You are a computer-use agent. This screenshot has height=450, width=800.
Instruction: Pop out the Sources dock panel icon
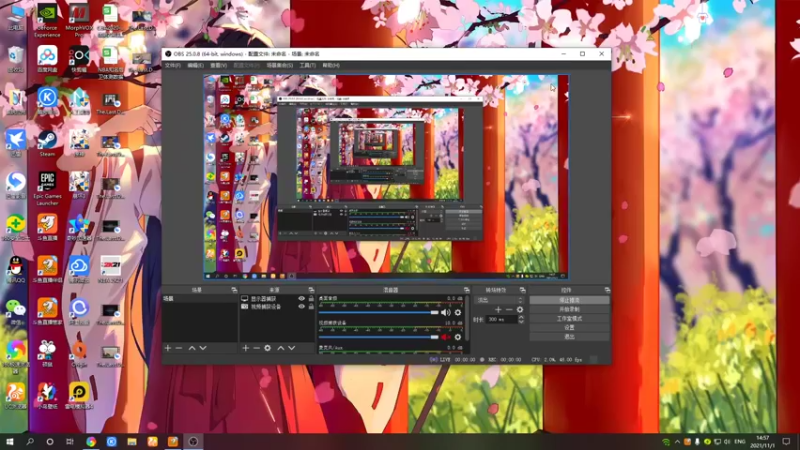(x=311, y=290)
